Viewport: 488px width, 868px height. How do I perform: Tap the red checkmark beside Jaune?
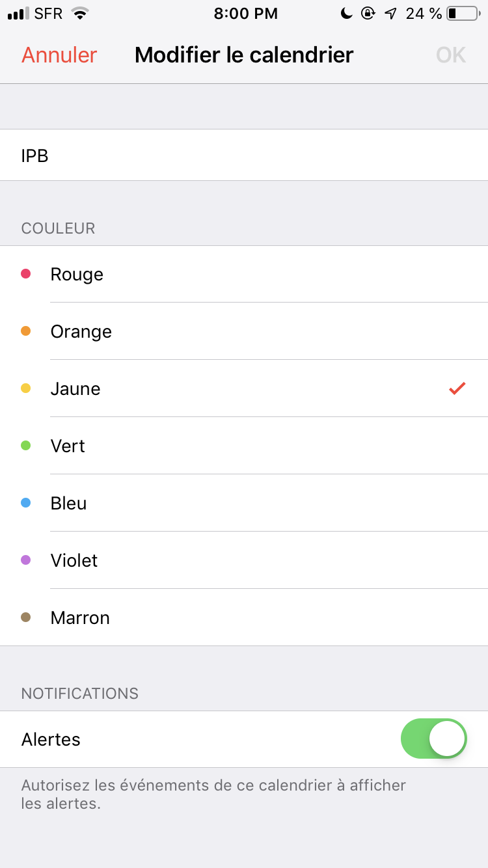pyautogui.click(x=457, y=388)
